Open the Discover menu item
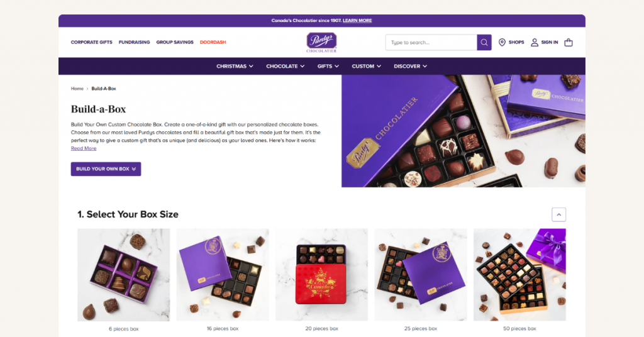The height and width of the screenshot is (337, 644). coord(410,66)
